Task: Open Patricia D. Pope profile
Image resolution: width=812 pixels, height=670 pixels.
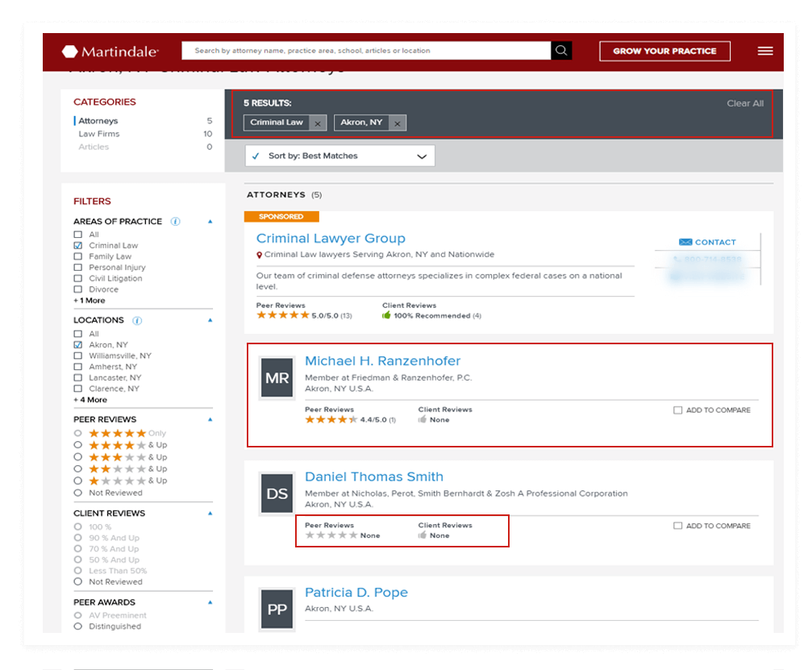Action: tap(356, 593)
